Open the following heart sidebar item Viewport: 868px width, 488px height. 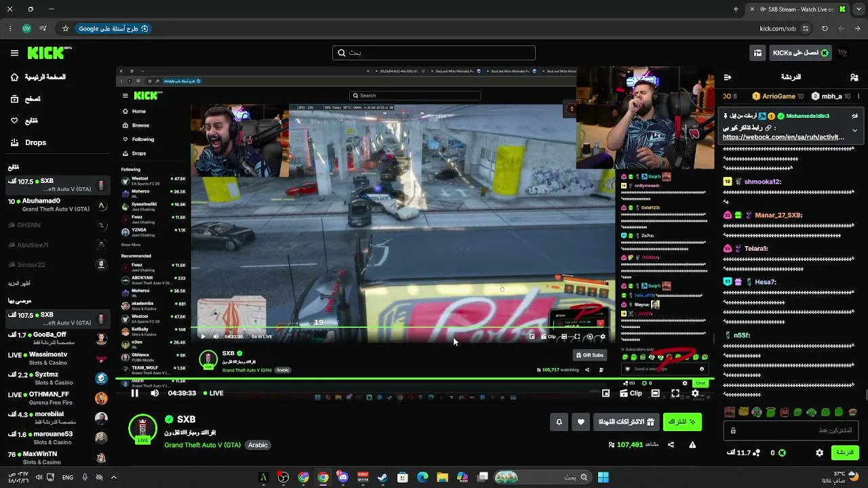24,121
